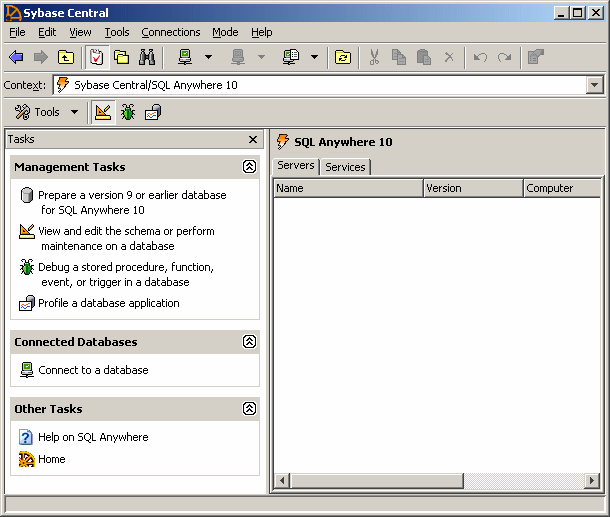Sort by the Computer column header
Screen dimensions: 610x517
coord(562,188)
